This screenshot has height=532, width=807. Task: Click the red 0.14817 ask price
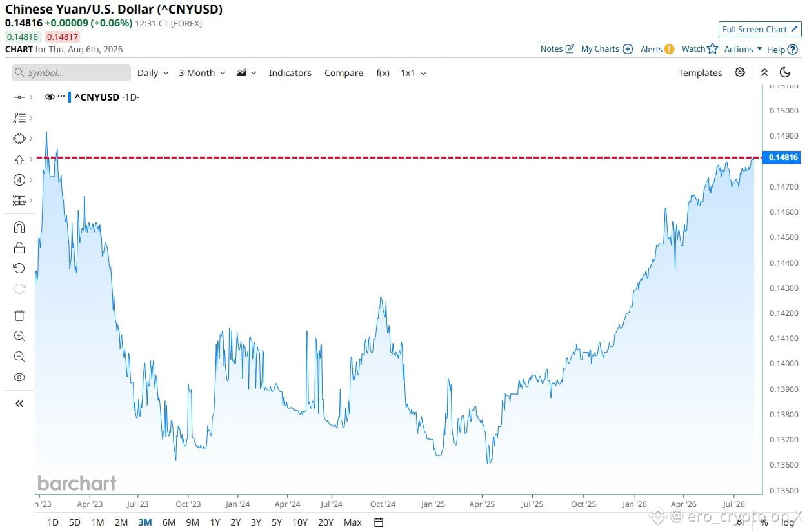pyautogui.click(x=63, y=37)
